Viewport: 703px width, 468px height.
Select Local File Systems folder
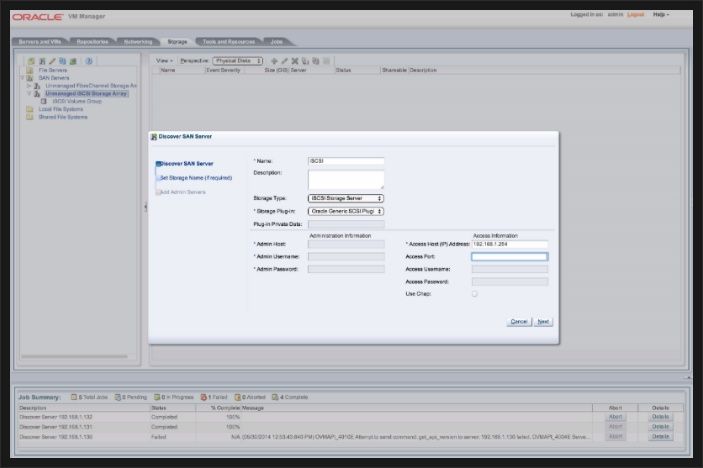[61, 109]
